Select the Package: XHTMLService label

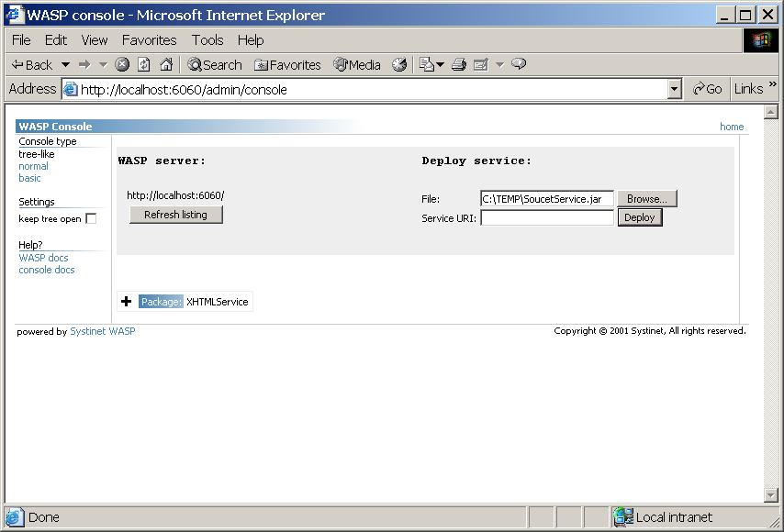(x=194, y=302)
